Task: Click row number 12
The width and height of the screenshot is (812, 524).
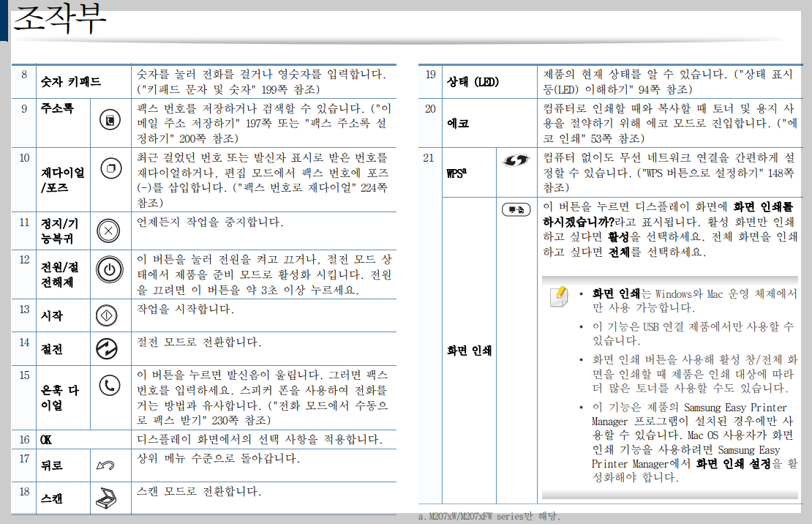Action: pyautogui.click(x=24, y=260)
